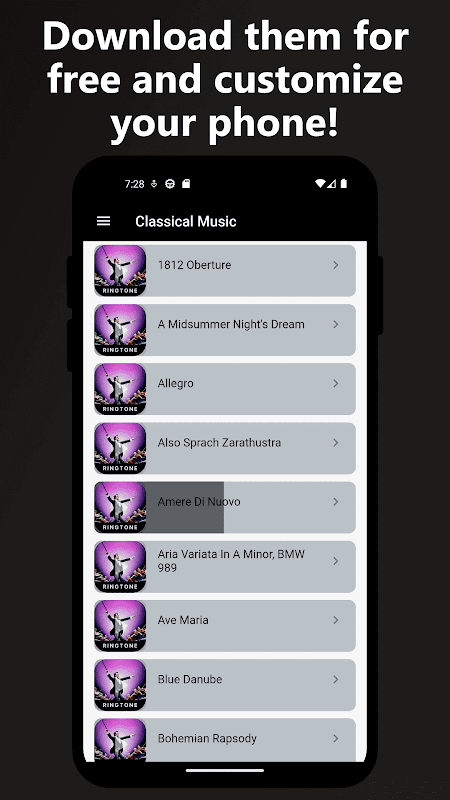This screenshot has width=450, height=800.
Task: Tap the Allegro ringtone cover image
Action: click(x=120, y=389)
